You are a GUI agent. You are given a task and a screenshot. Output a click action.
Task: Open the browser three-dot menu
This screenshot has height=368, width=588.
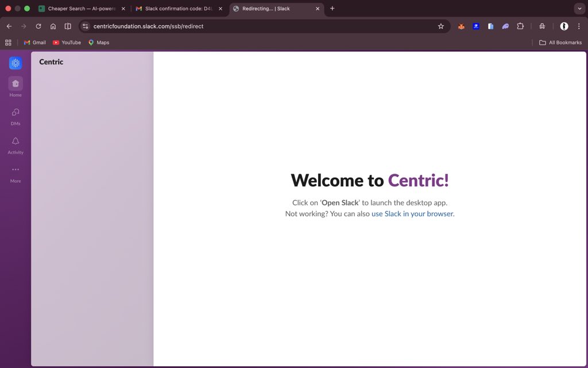click(579, 26)
